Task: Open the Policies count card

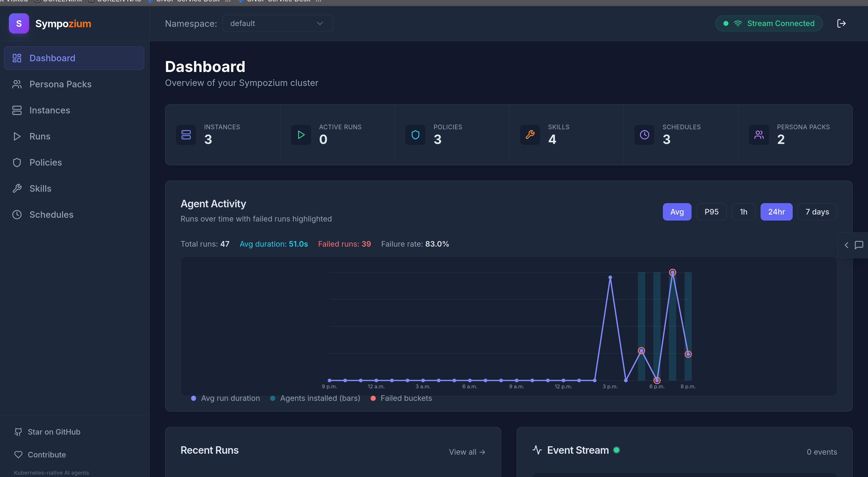Action: [452, 135]
